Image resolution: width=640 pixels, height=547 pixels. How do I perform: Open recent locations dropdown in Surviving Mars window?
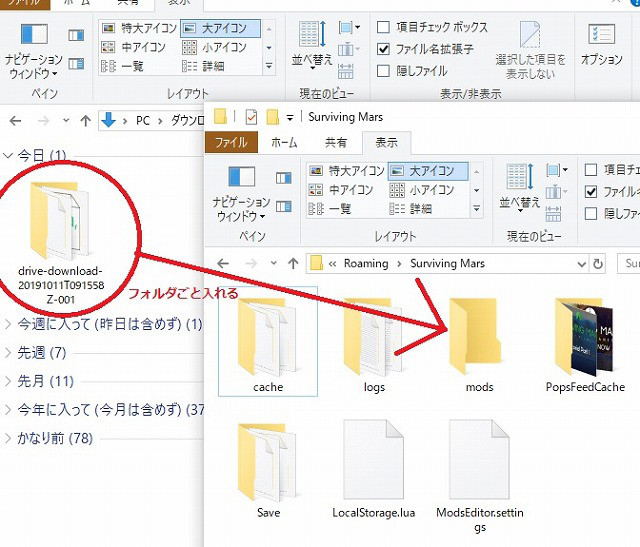(x=273, y=264)
